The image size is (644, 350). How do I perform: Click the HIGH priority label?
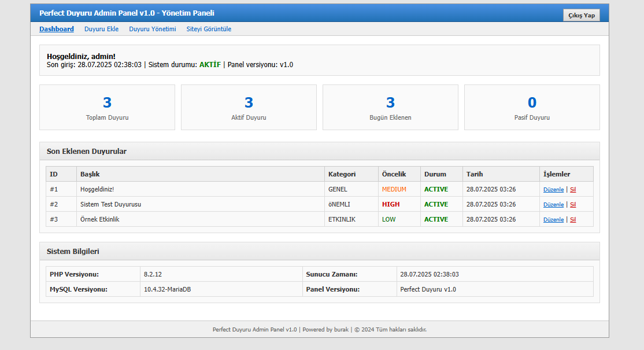point(391,204)
